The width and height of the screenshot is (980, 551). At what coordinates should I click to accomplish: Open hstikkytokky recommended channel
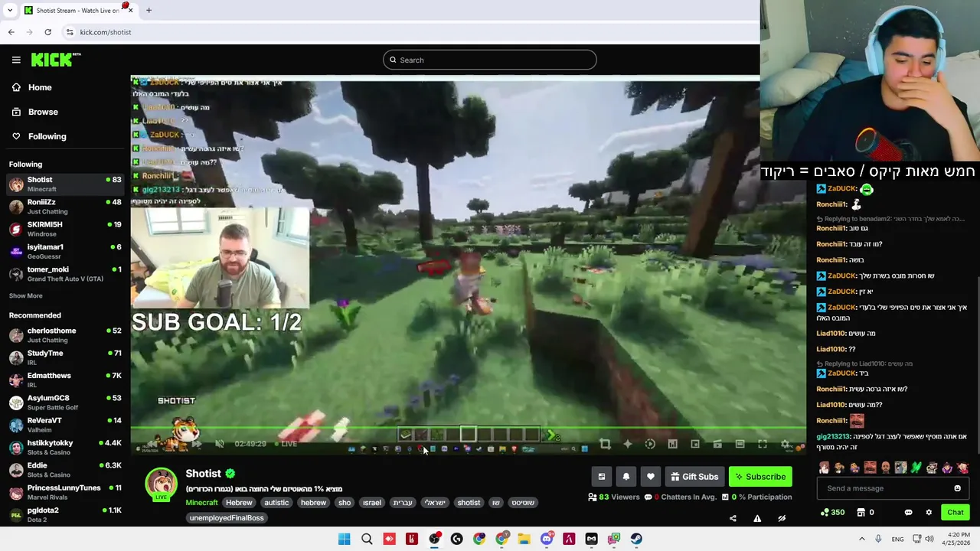[65, 447]
